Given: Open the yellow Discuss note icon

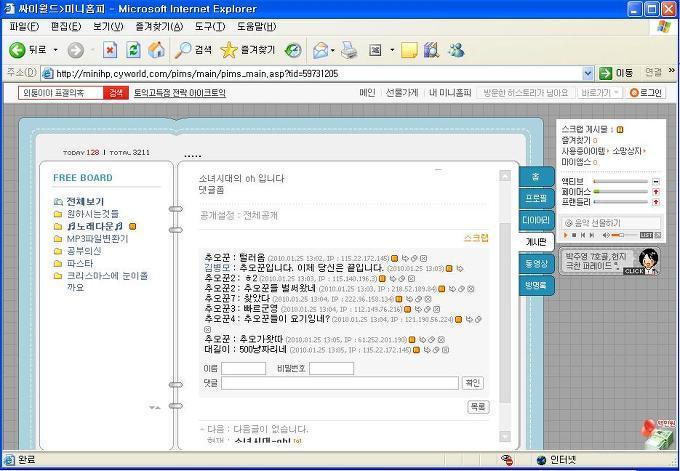Looking at the screenshot, I should pyautogui.click(x=409, y=51).
